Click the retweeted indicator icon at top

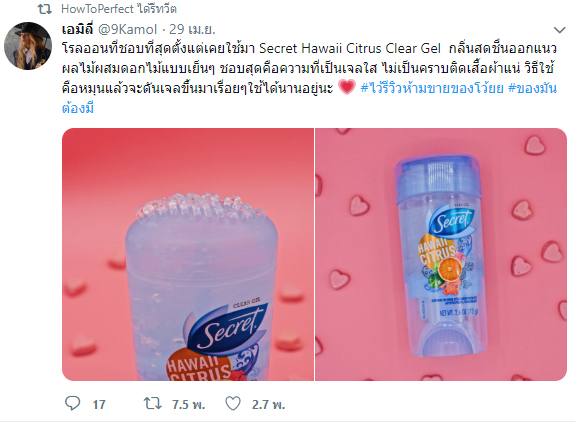(45, 9)
